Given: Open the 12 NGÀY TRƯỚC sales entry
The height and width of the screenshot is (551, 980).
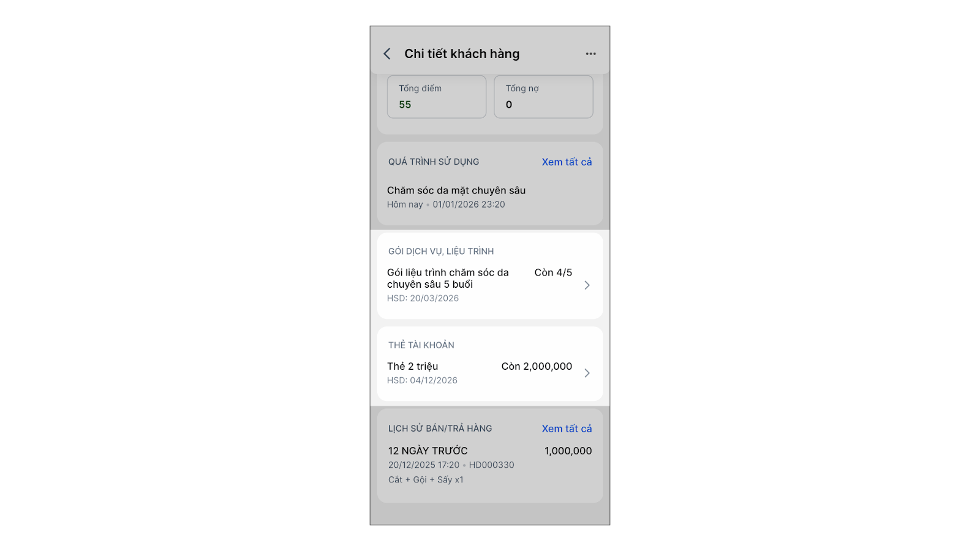Looking at the screenshot, I should coord(428,451).
